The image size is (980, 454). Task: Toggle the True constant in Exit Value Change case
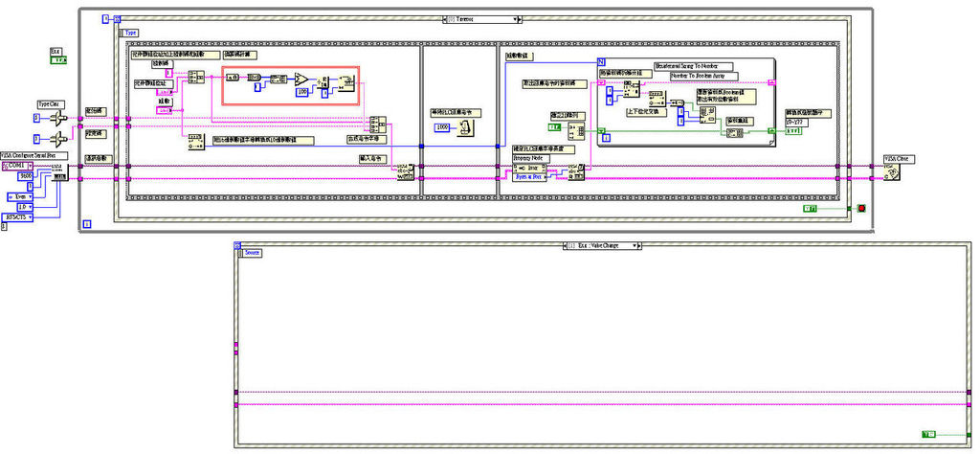(x=930, y=434)
